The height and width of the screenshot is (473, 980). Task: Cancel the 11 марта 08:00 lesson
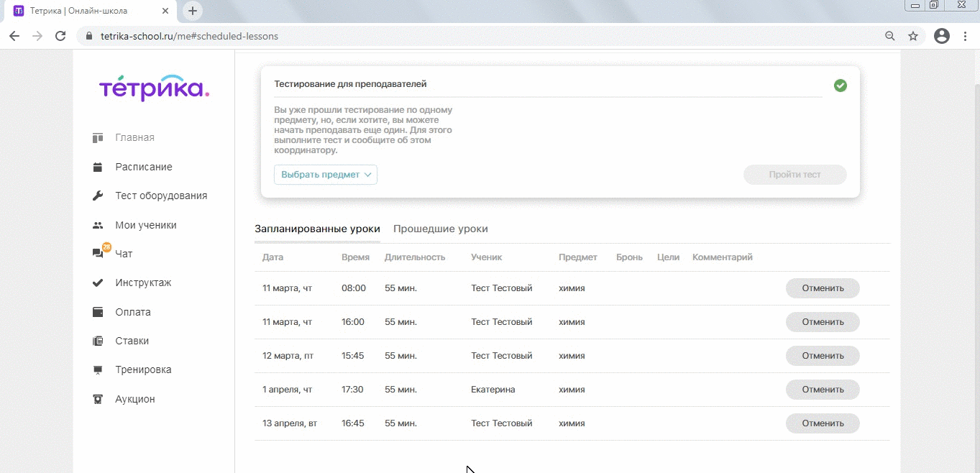tap(823, 288)
